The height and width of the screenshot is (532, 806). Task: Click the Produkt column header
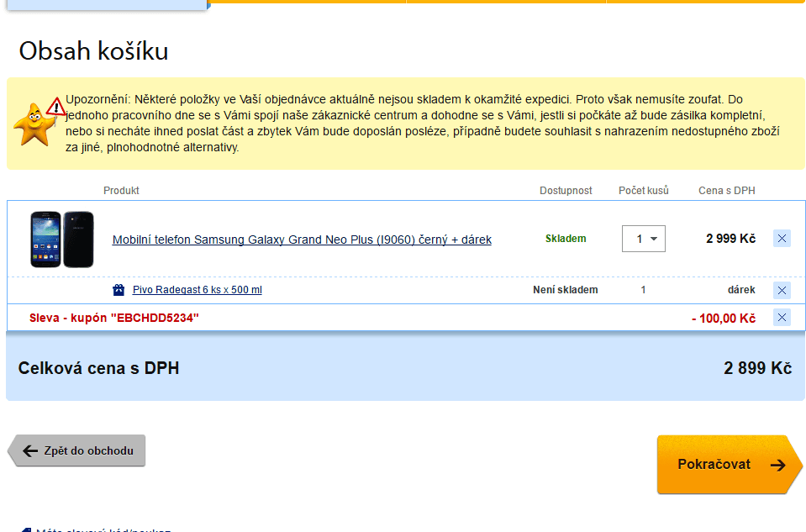tap(121, 191)
